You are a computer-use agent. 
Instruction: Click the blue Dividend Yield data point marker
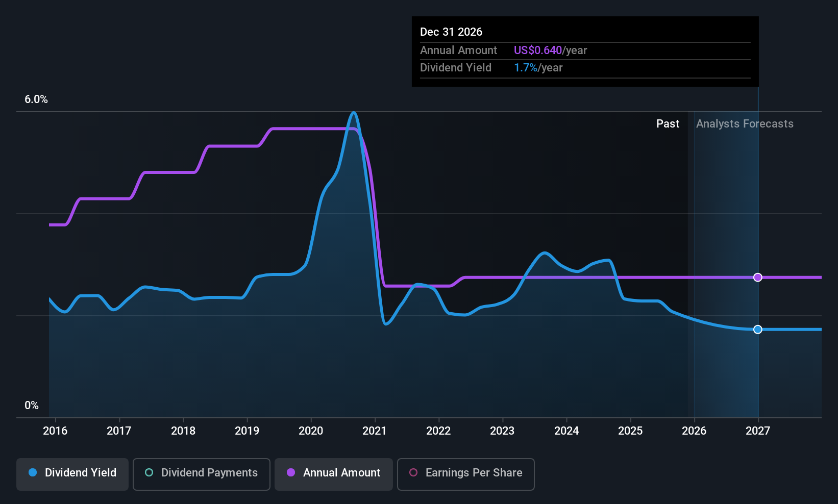pos(758,330)
